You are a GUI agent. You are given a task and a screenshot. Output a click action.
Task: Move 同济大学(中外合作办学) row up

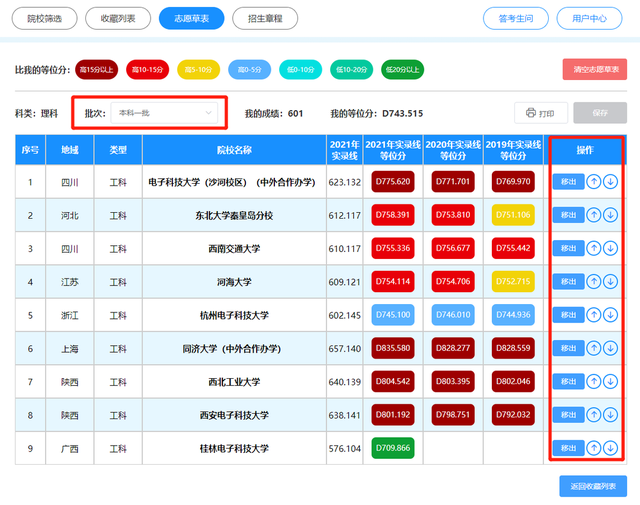593,348
